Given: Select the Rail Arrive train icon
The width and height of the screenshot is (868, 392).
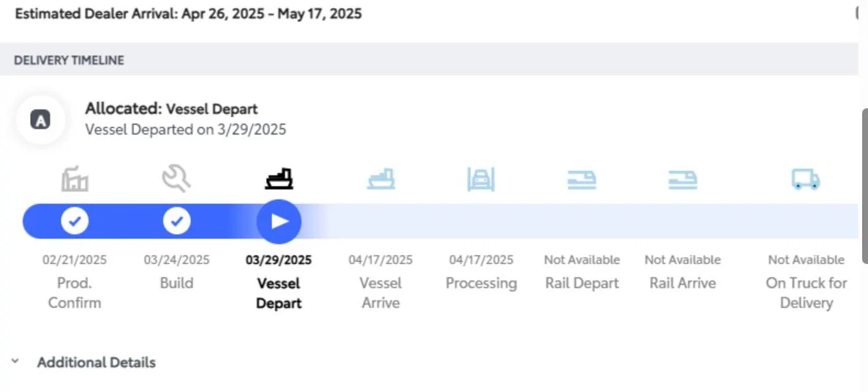Looking at the screenshot, I should (x=683, y=180).
